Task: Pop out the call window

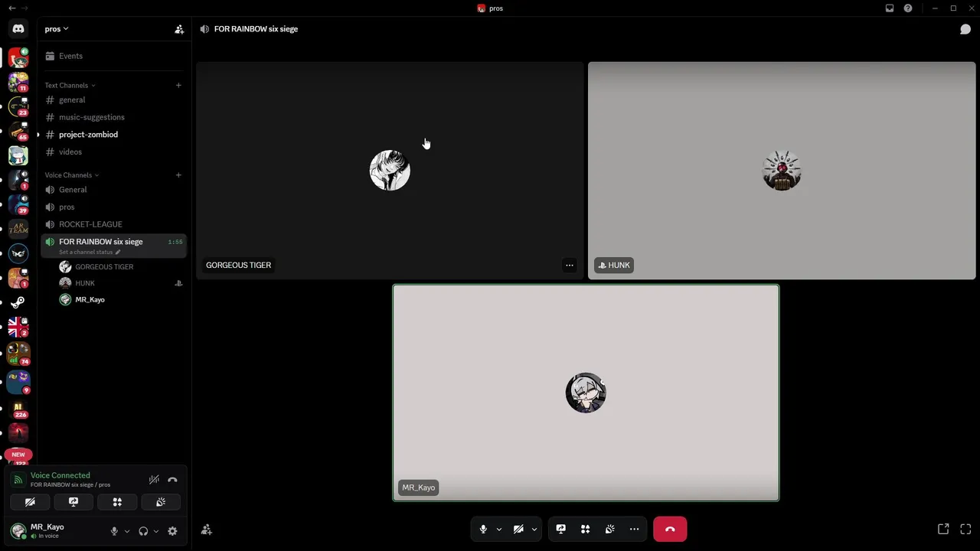Action: pos(943,529)
